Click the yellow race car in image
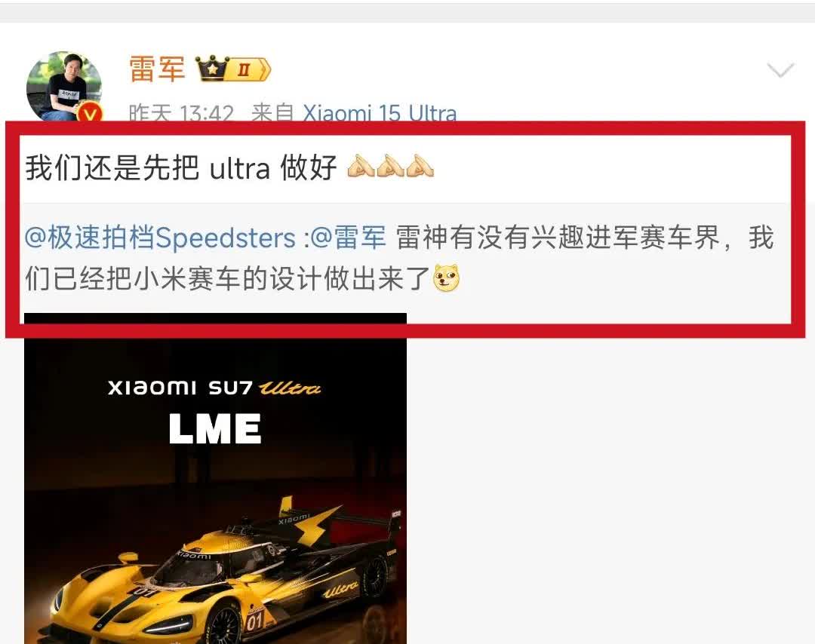Viewport: 815px width, 644px height. 223,576
